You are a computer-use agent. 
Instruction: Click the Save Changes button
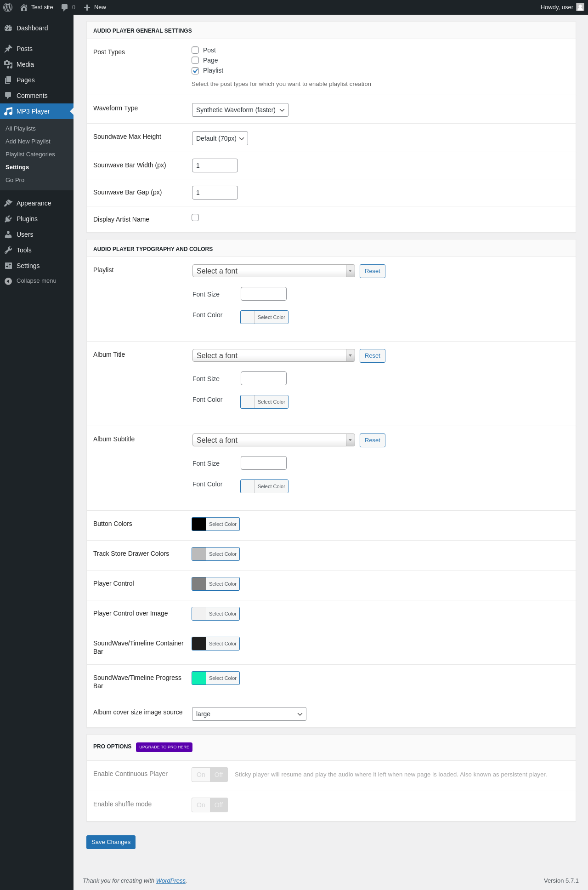click(111, 842)
